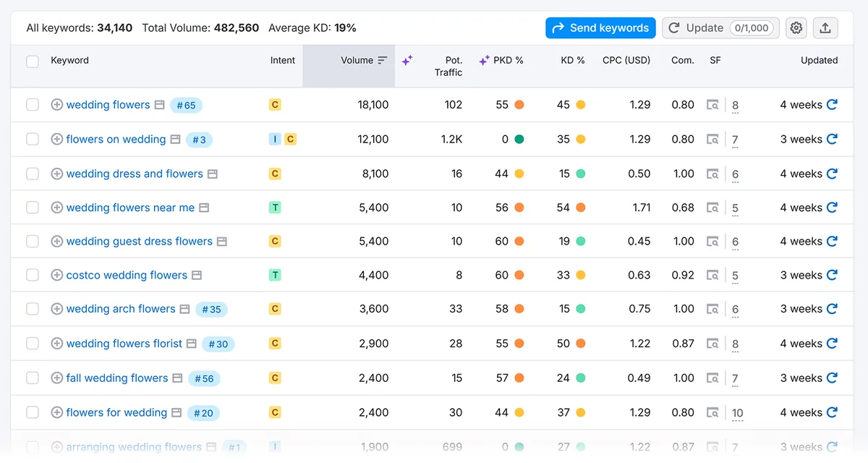Click the Update button
Viewport: 868px width, 463px height.
[x=720, y=28]
